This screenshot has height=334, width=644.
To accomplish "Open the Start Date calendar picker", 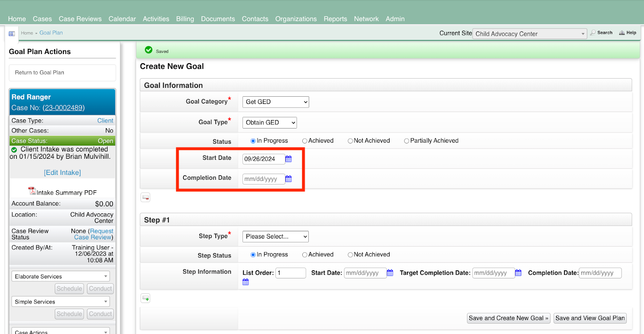I will click(x=289, y=159).
